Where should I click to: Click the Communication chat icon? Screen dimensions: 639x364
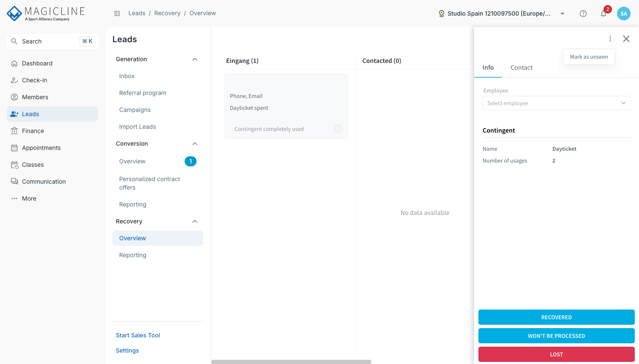pyautogui.click(x=14, y=182)
